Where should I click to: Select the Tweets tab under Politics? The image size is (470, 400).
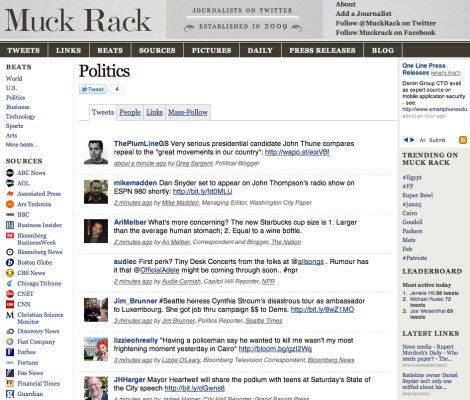pos(103,112)
